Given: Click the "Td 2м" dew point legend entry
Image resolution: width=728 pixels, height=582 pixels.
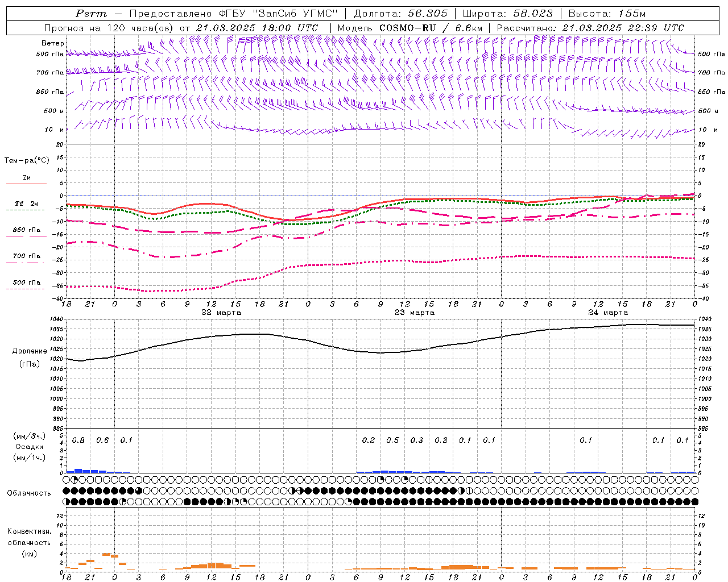Looking at the screenshot, I should click(x=27, y=203).
